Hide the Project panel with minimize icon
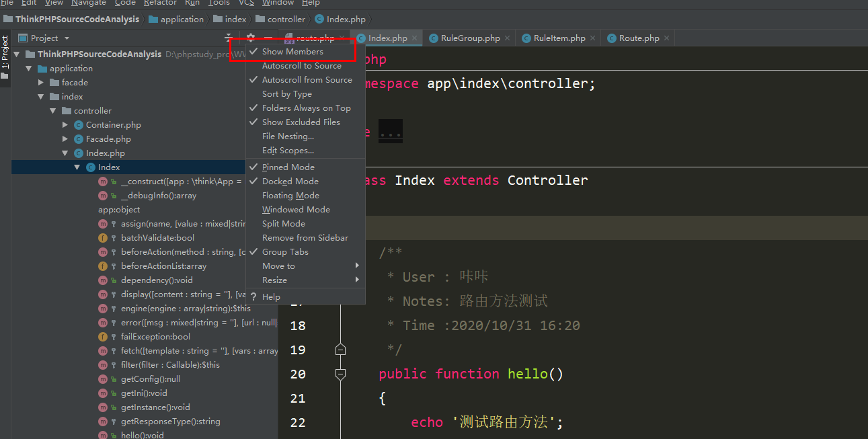Viewport: 868px width, 439px height. click(268, 38)
